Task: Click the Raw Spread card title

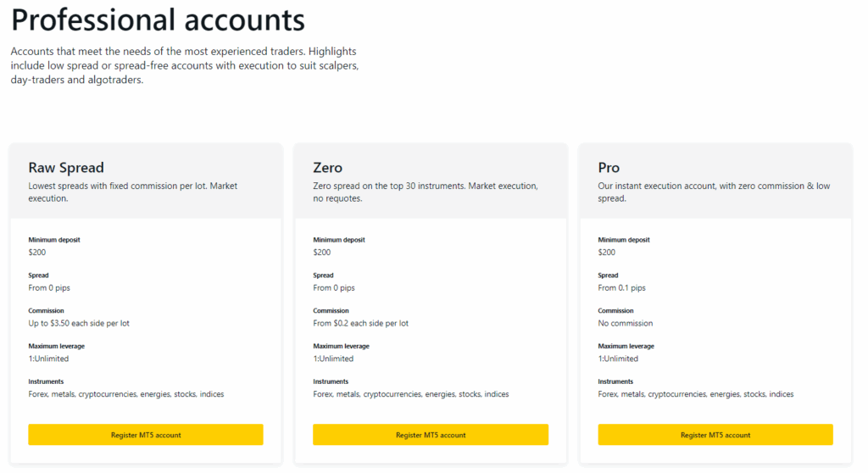Action: click(x=66, y=167)
